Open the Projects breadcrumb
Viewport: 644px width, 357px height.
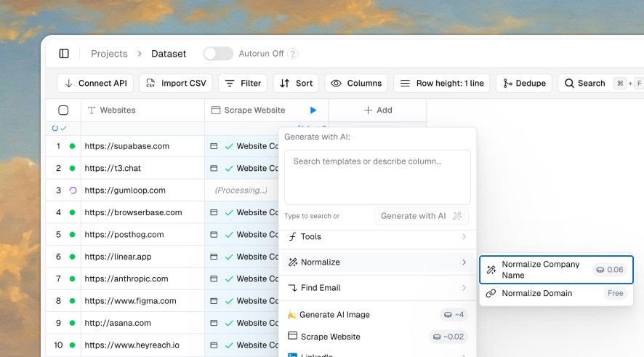[x=109, y=54]
